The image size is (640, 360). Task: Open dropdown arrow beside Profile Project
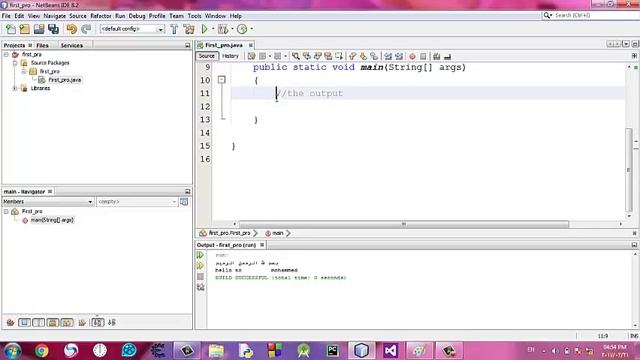pos(251,29)
